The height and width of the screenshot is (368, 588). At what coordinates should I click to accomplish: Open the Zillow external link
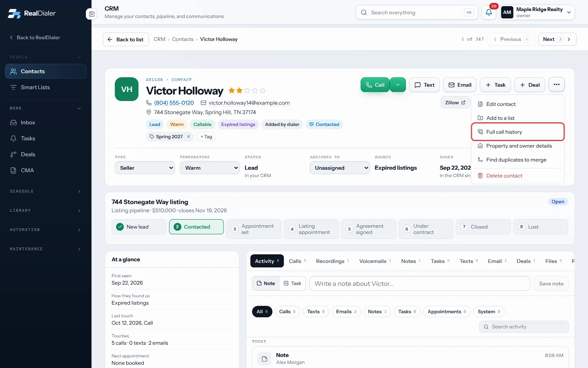pos(455,103)
